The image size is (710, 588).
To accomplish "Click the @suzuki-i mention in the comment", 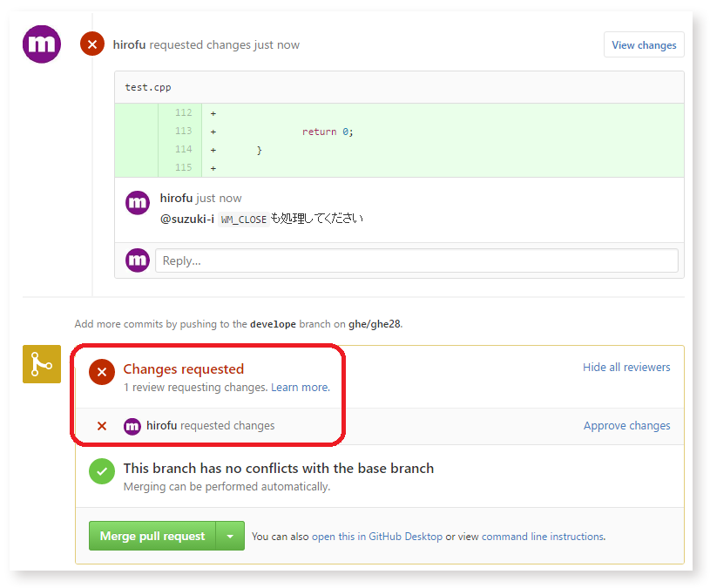I will (186, 219).
